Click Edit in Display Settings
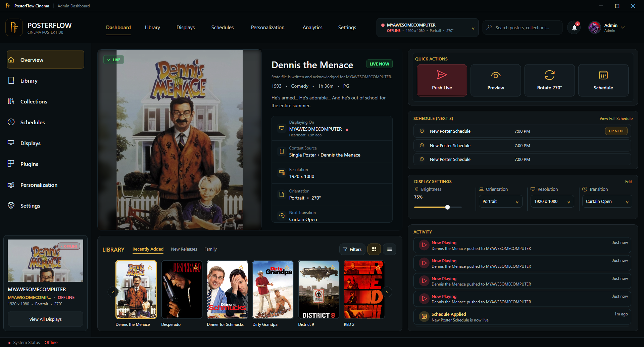644x347 pixels. (x=628, y=182)
